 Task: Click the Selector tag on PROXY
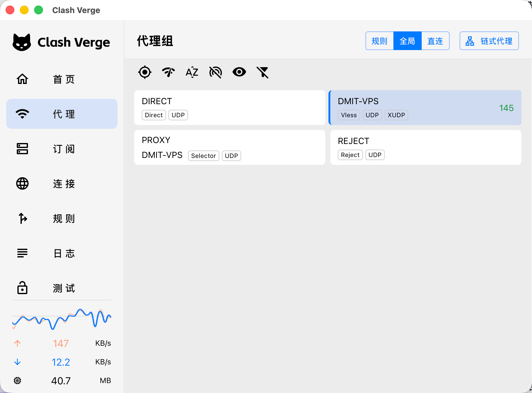coord(204,156)
